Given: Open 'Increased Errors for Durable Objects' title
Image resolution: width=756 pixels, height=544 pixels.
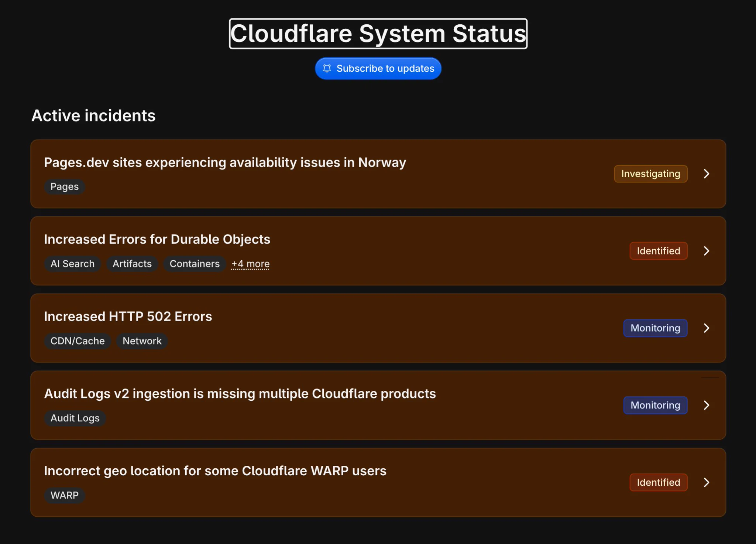Looking at the screenshot, I should [x=157, y=239].
